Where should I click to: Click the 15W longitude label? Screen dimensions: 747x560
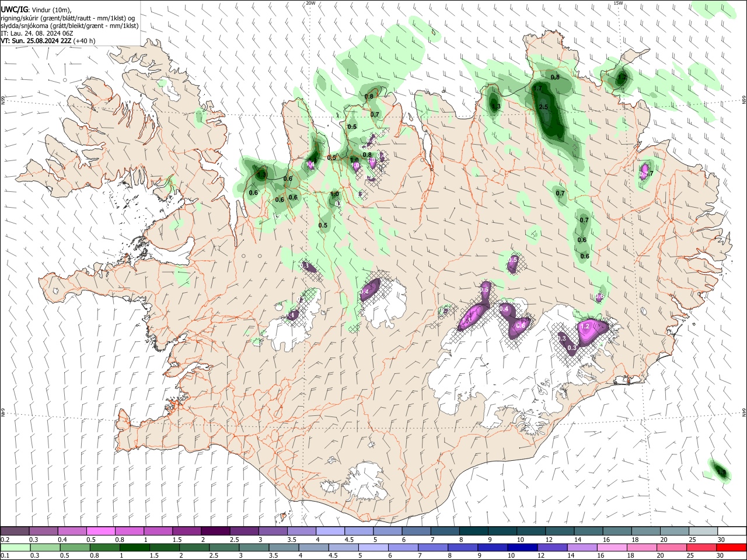pos(618,3)
